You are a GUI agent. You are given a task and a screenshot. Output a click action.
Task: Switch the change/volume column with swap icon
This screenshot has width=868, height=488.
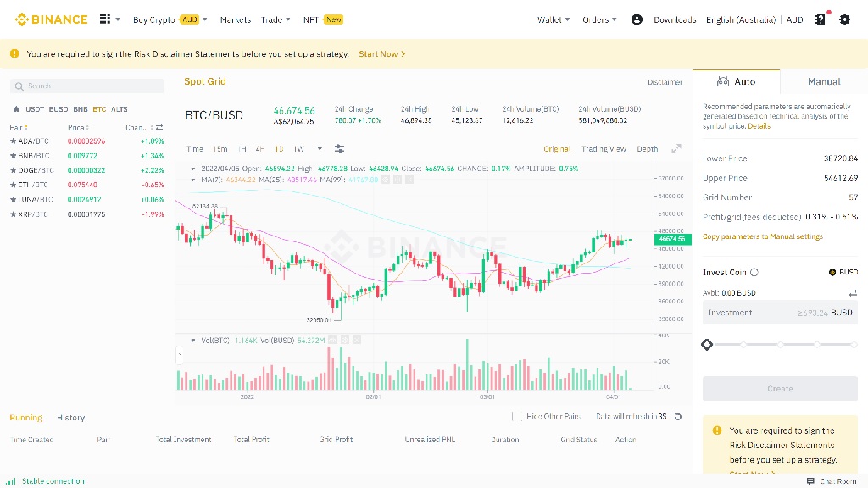tap(159, 127)
